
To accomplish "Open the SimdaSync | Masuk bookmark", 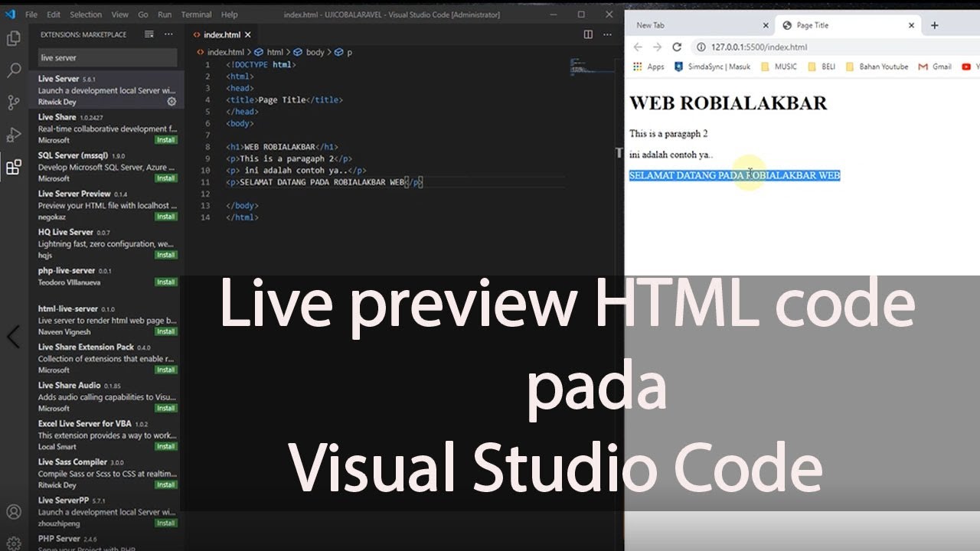I will click(x=713, y=67).
